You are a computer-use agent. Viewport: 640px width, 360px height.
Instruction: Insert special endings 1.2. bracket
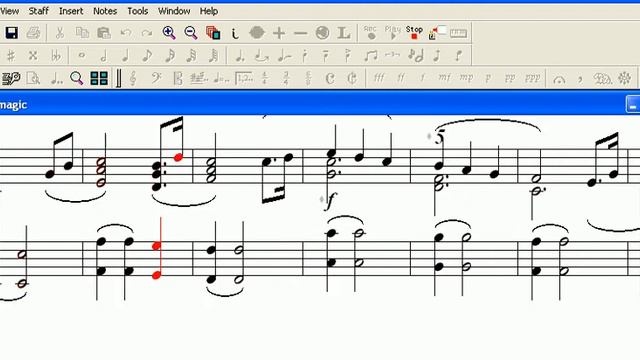tap(244, 78)
